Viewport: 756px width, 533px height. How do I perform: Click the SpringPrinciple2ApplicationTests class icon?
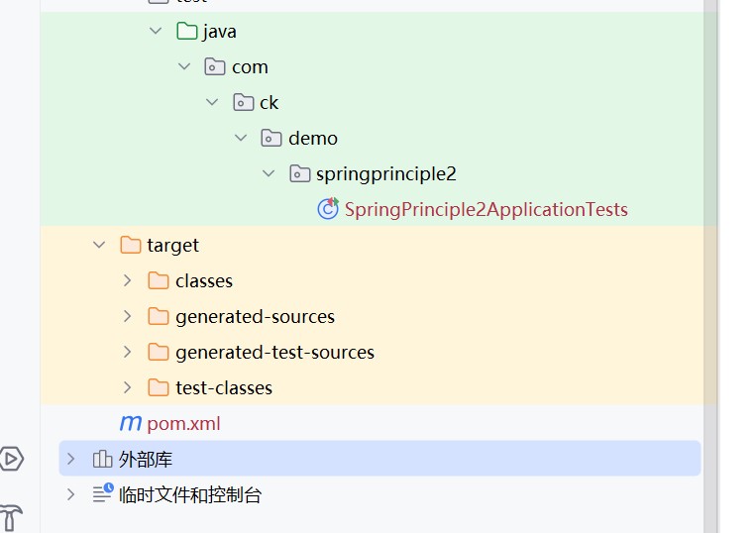[x=327, y=209]
